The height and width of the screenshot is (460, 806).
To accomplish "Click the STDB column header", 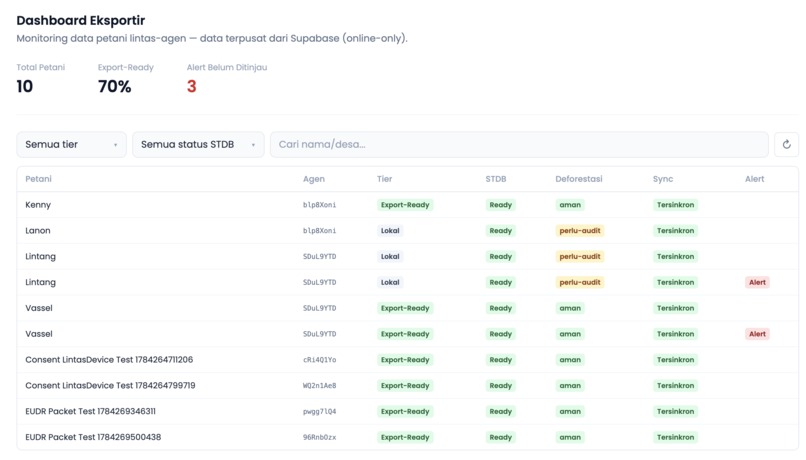I will coord(496,179).
